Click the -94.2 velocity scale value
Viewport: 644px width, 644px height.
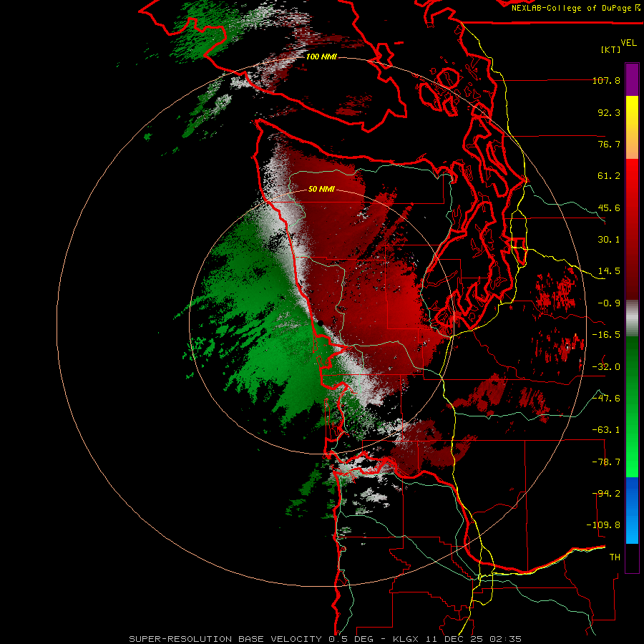(606, 494)
